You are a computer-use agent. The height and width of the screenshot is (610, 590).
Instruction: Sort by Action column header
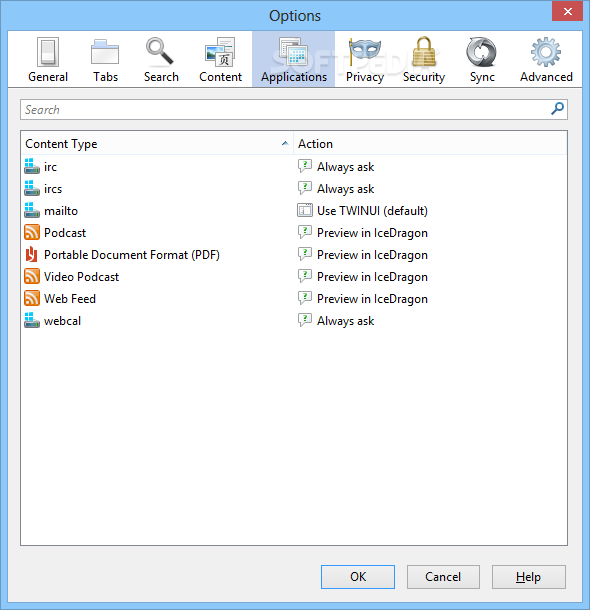430,144
